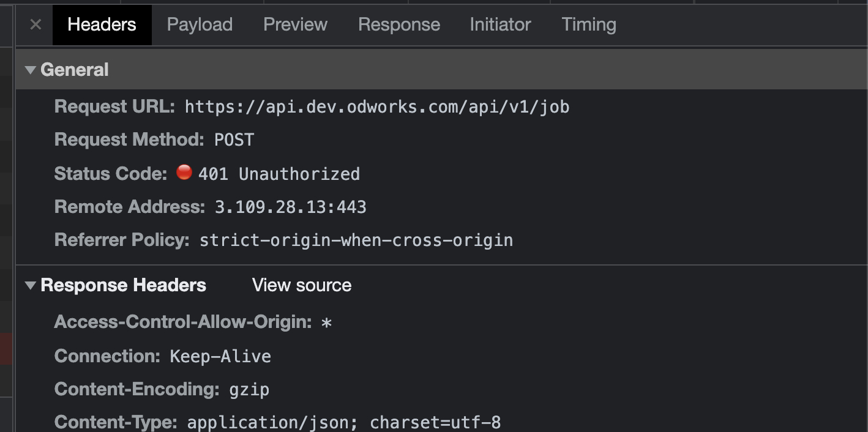
Task: Collapse the Response Headers section triangle
Action: [x=30, y=286]
